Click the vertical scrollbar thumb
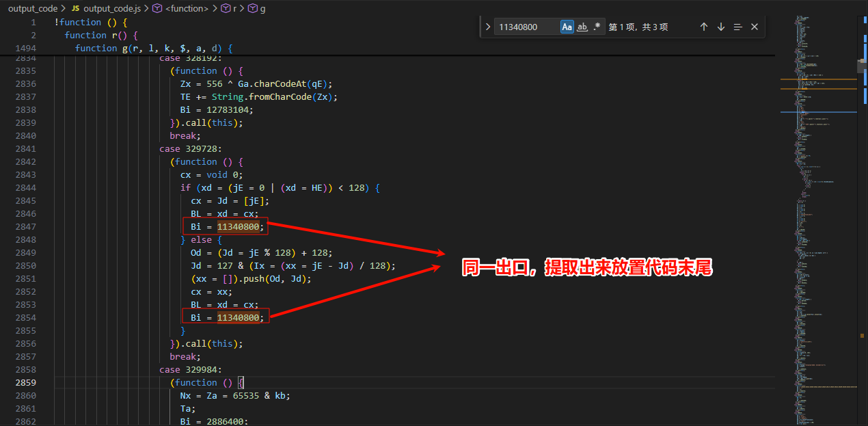This screenshot has width=868, height=426. pos(863,66)
